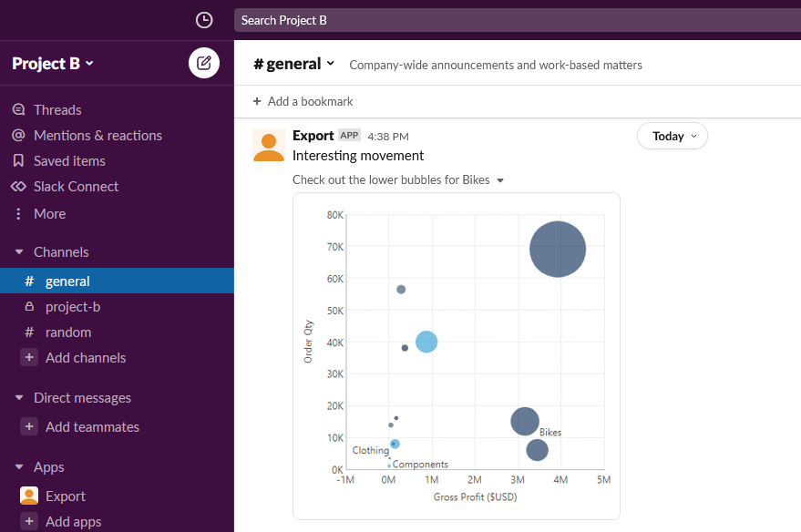
Task: Collapse the Apps section arrow
Action: [19, 466]
